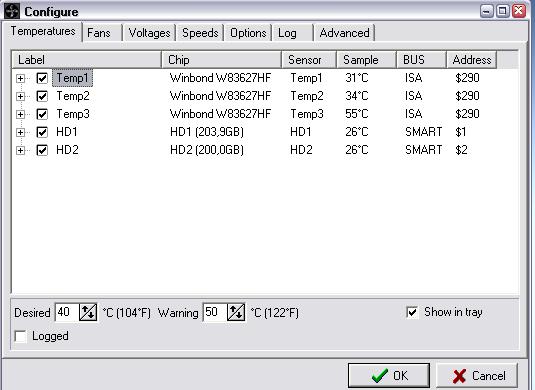Click the Chip column header
535x390 pixels.
pyautogui.click(x=221, y=60)
